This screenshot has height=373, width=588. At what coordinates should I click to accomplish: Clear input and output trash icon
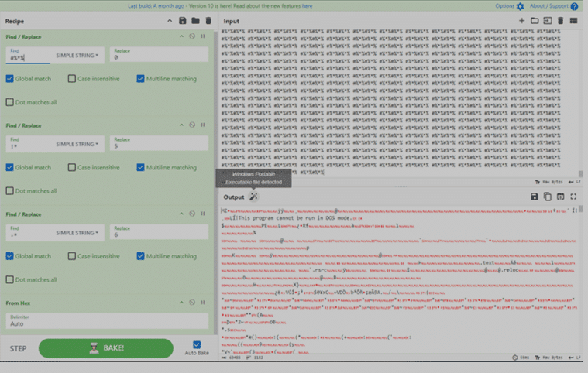click(561, 21)
